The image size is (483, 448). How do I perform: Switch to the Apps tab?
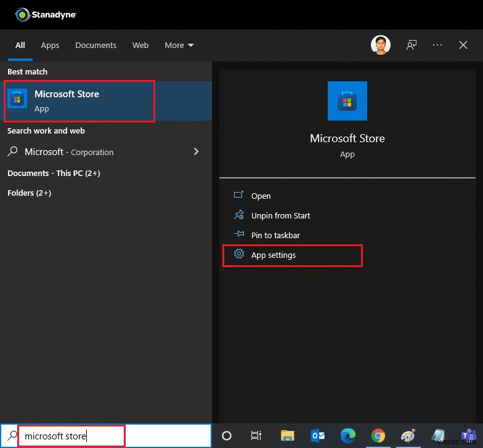50,46
